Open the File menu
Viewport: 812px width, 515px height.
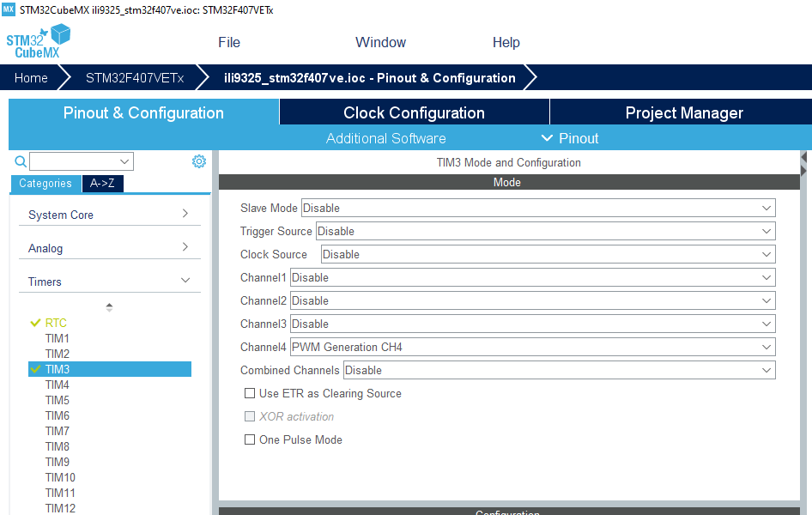[x=229, y=42]
